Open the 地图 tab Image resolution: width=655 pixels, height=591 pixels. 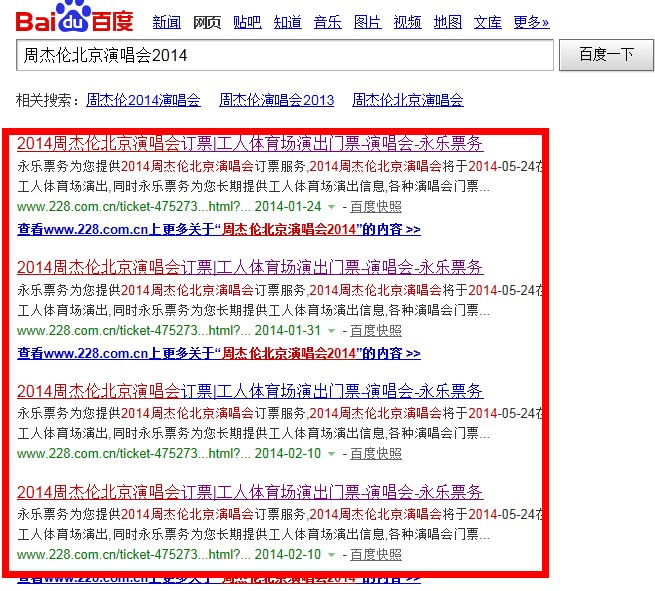pyautogui.click(x=448, y=22)
